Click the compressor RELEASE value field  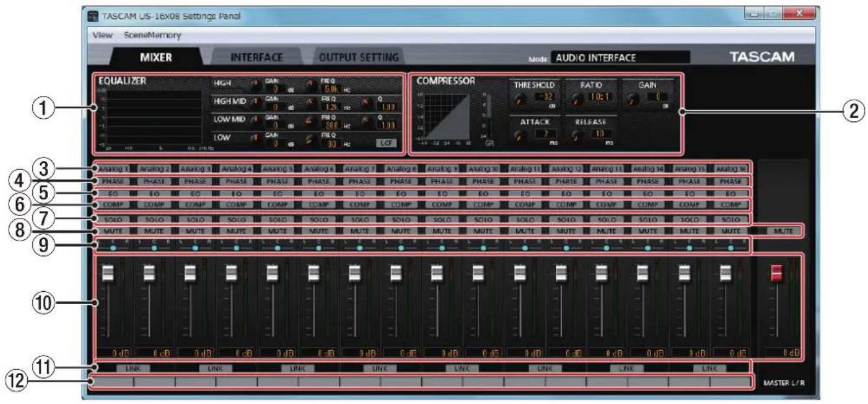(x=600, y=134)
